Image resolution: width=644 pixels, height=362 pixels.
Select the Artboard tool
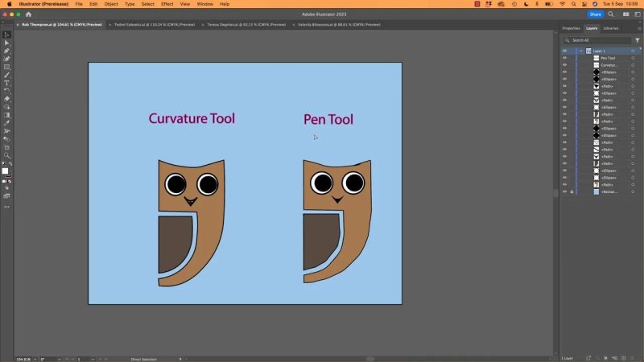click(6, 147)
